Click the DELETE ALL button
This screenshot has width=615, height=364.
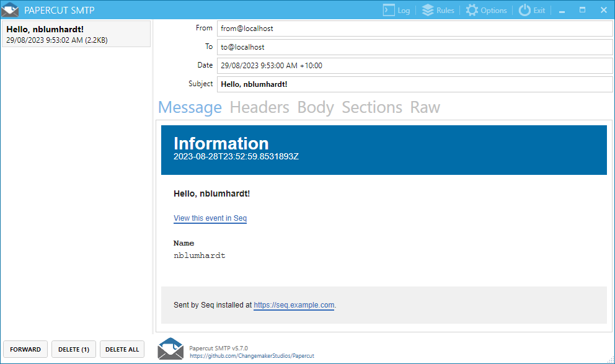tap(122, 349)
